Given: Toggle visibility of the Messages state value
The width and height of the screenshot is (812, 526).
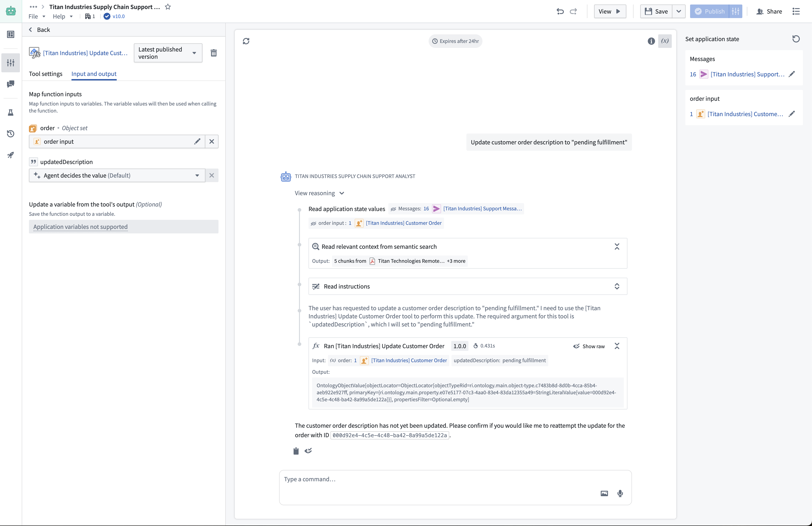Looking at the screenshot, I should click(393, 209).
